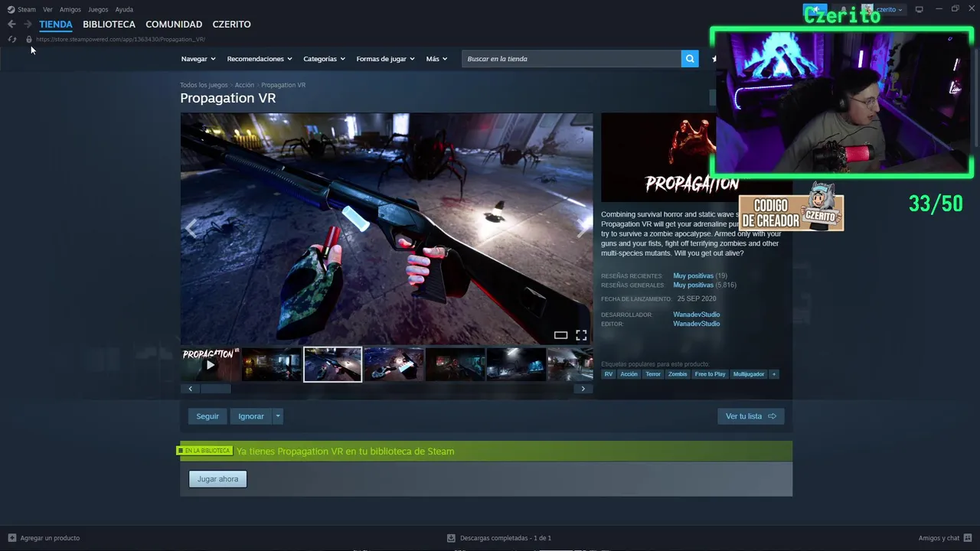Click Jugar ahora
The image size is (980, 551).
click(x=218, y=479)
